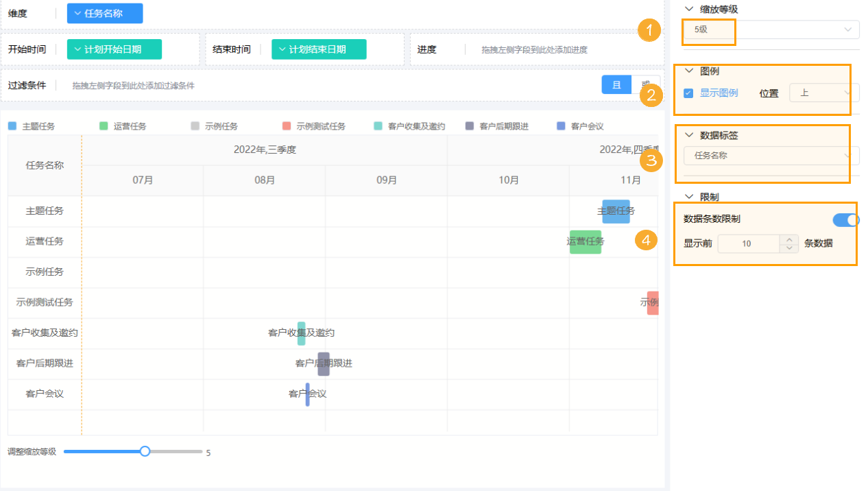868x491 pixels.
Task: Click the 计划开始日期 field button
Action: pyautogui.click(x=114, y=49)
